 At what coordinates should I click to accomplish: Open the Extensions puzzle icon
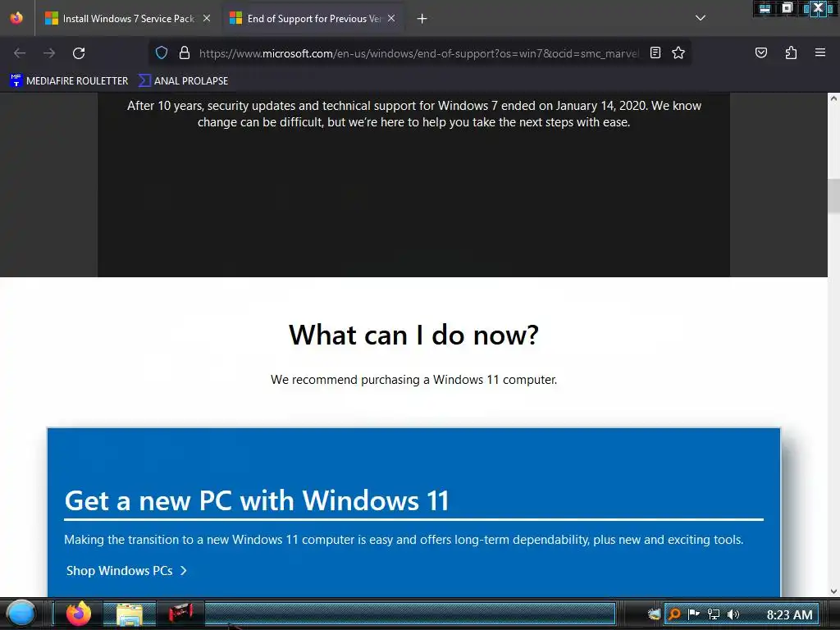(791, 52)
